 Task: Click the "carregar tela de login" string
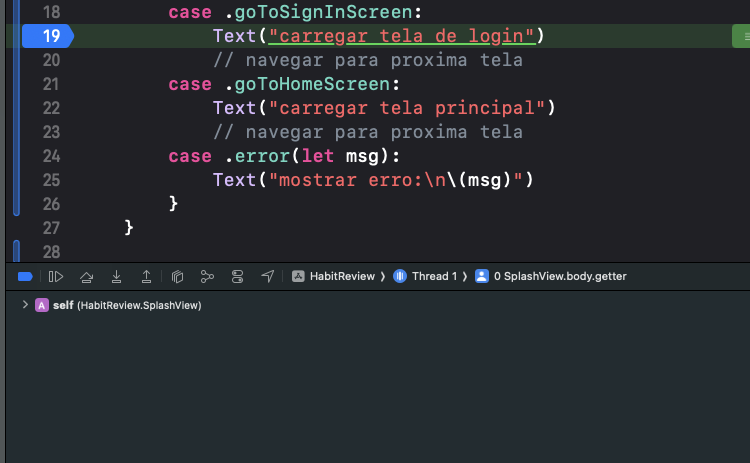(401, 36)
